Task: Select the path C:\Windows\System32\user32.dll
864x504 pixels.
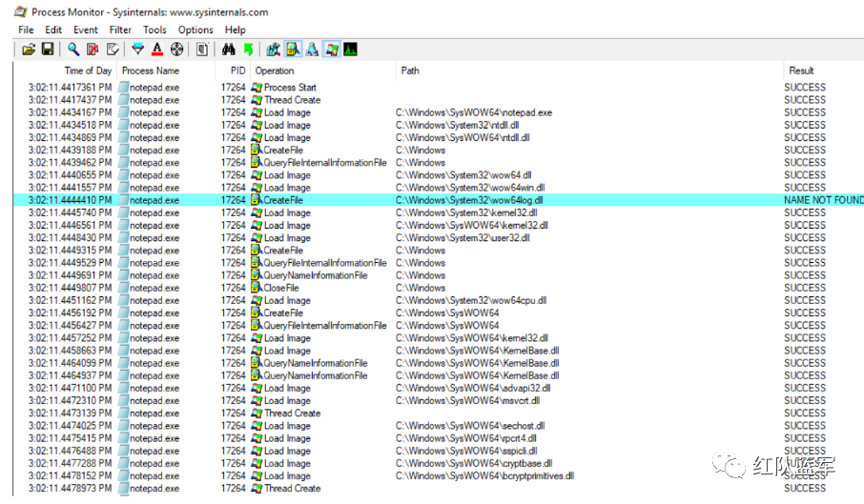Action: coord(463,237)
